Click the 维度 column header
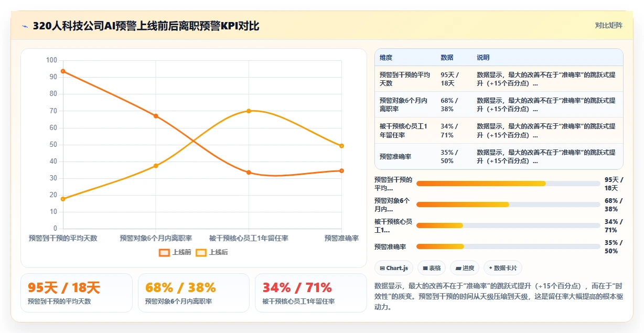This screenshot has height=333, width=644. (x=386, y=58)
